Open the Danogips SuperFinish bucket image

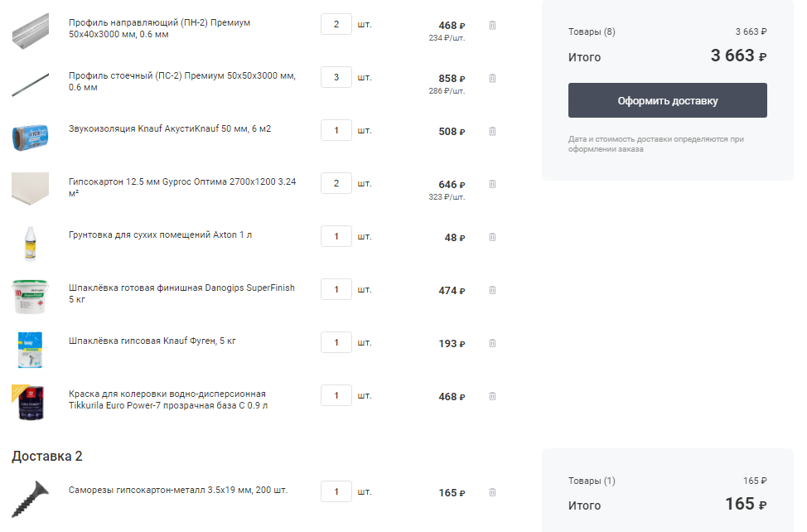[x=30, y=297]
